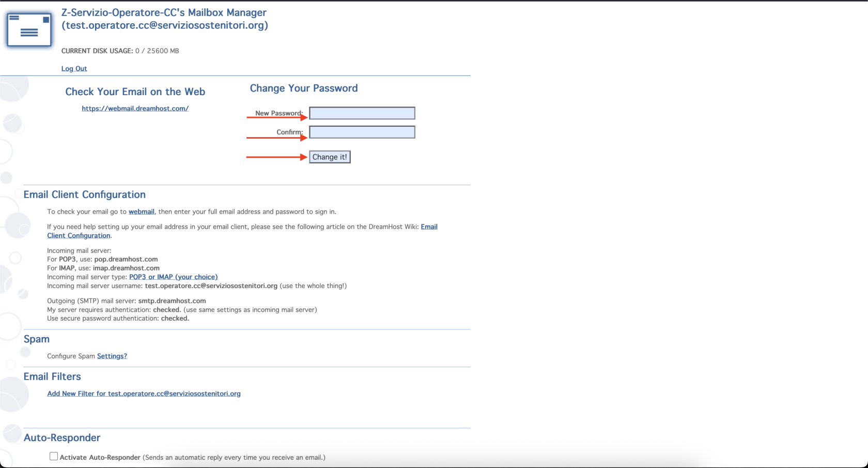Log out of the Mailbox Manager

[74, 69]
